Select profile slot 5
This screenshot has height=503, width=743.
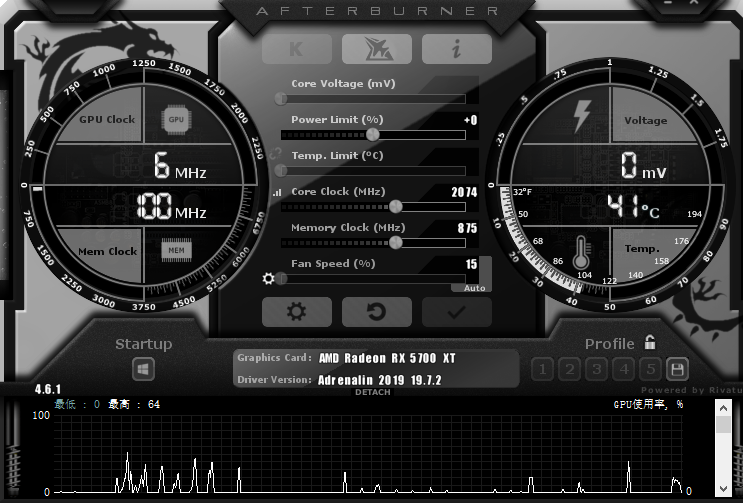coord(651,369)
